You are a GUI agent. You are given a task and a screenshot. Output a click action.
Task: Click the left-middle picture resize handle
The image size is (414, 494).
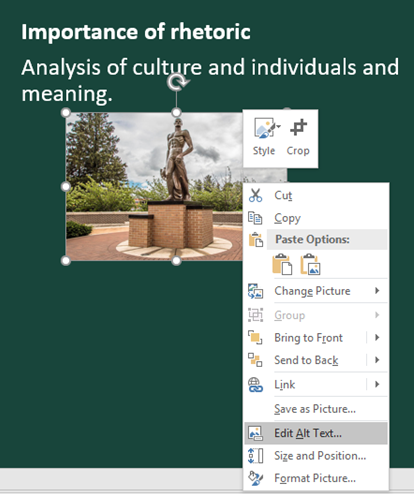[x=66, y=186]
